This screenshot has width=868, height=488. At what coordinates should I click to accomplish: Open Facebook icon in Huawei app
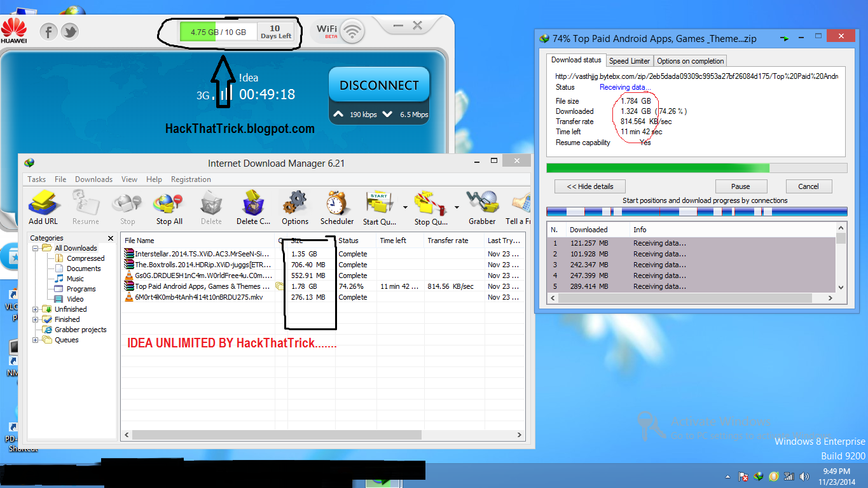pos(49,31)
